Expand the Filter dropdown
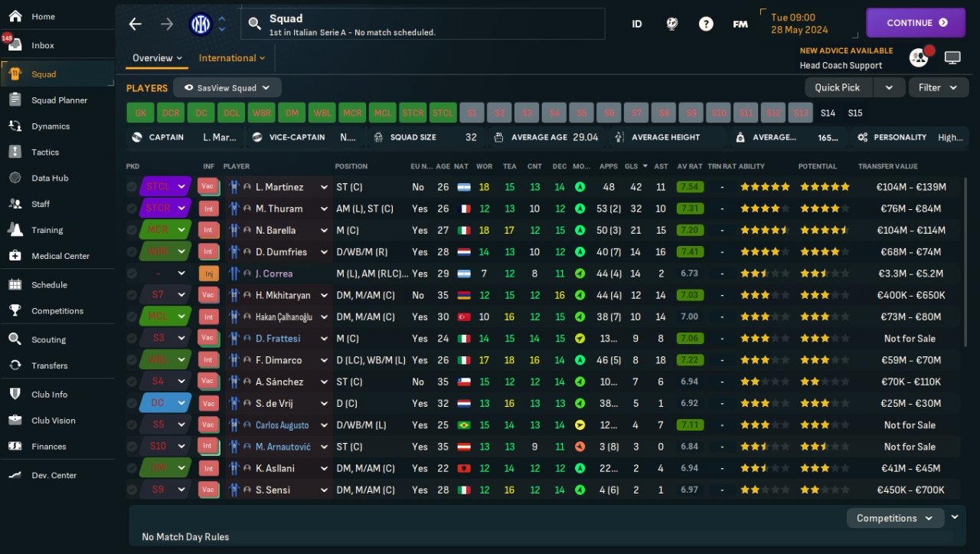980x554 pixels. pyautogui.click(x=938, y=87)
